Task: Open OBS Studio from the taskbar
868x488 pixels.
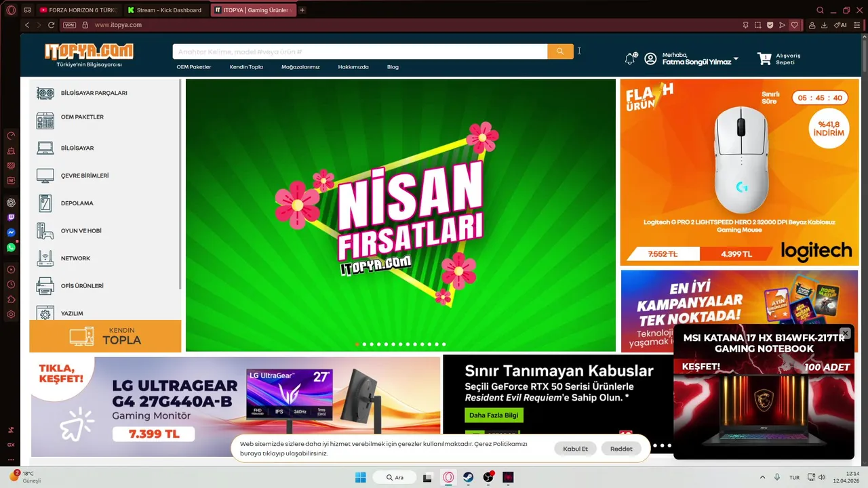Action: pos(488,477)
